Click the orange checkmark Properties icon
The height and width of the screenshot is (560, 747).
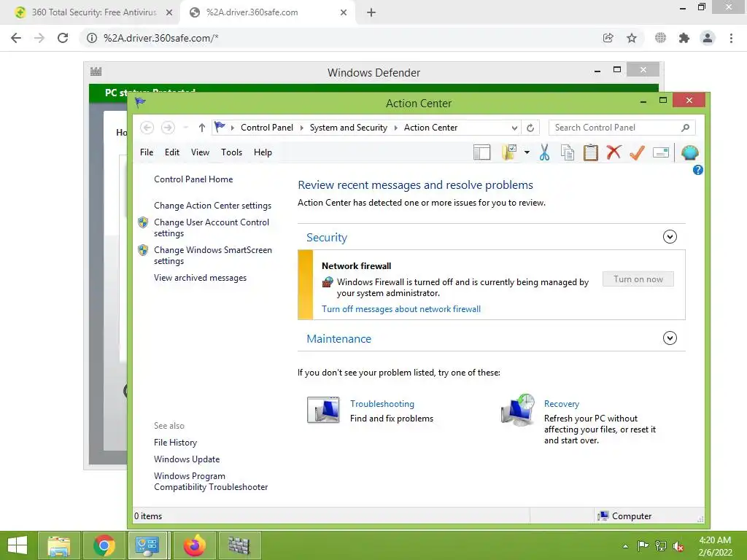[637, 152]
